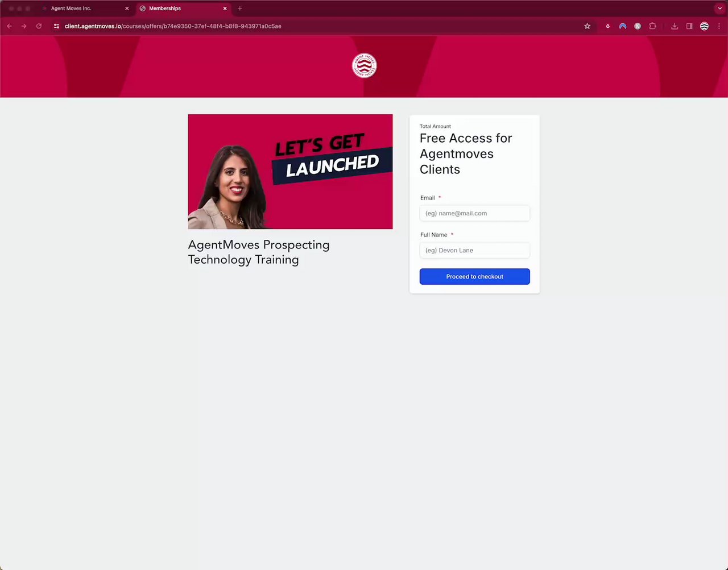Image resolution: width=728 pixels, height=570 pixels.
Task: Click the Email field label
Action: tap(428, 198)
